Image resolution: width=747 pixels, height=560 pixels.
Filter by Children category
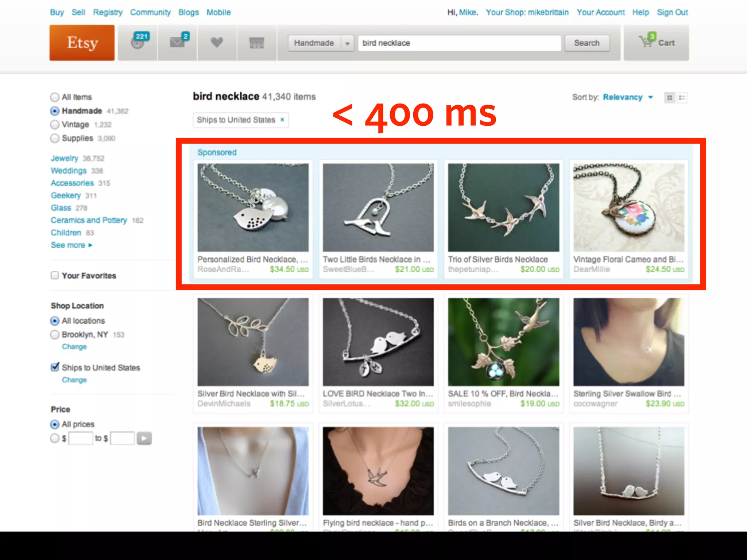pyautogui.click(x=66, y=233)
